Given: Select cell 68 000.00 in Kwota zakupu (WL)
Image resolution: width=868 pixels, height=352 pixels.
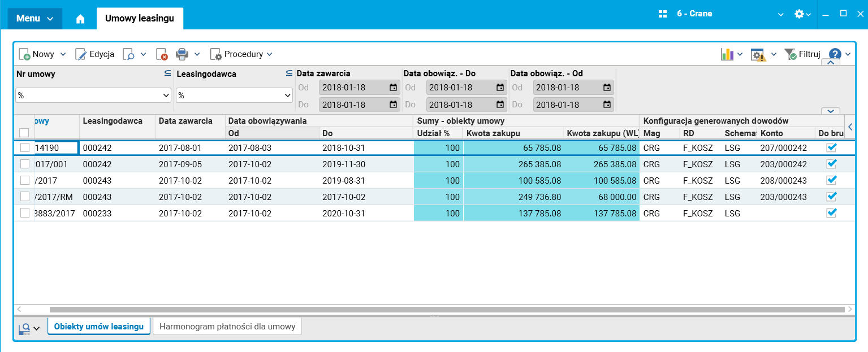Looking at the screenshot, I should pyautogui.click(x=602, y=197).
